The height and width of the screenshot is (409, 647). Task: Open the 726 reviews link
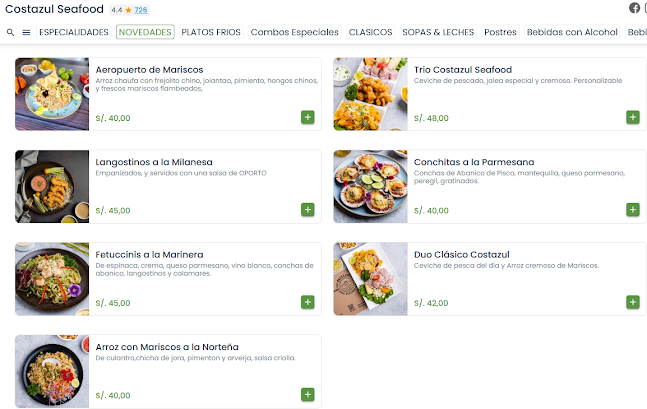pyautogui.click(x=141, y=10)
